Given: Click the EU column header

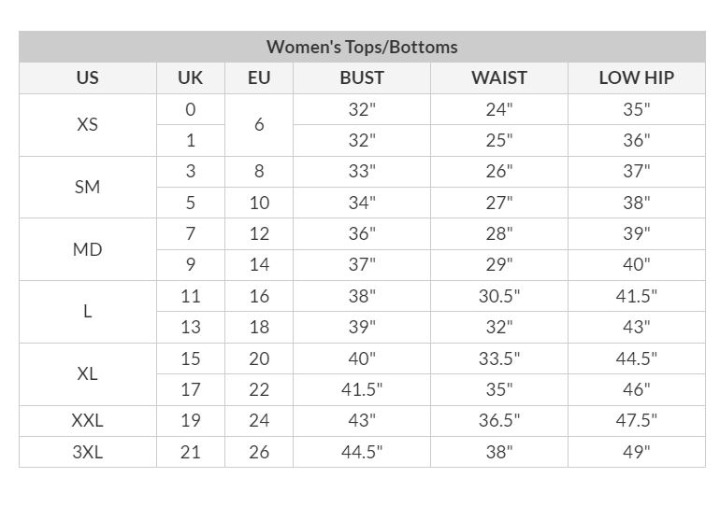Looking at the screenshot, I should [259, 78].
